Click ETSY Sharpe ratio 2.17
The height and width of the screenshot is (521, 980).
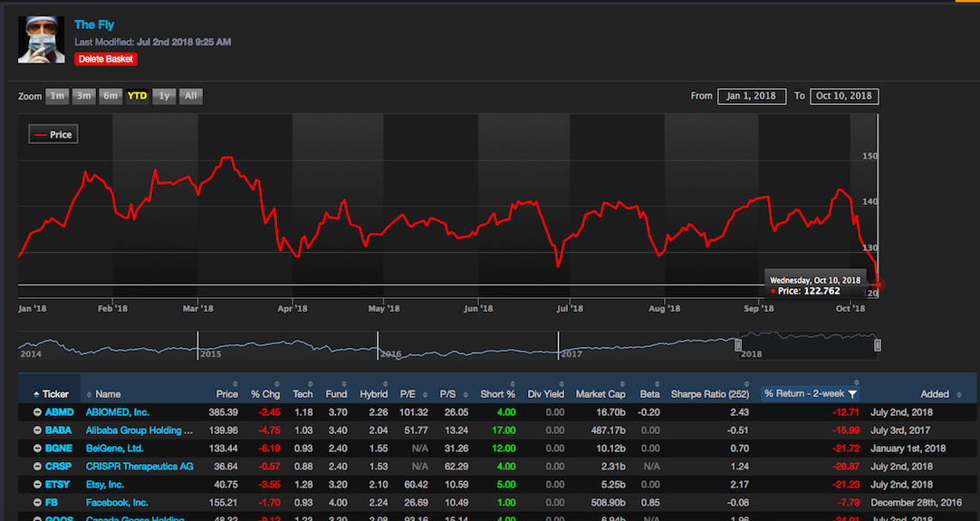tap(739, 485)
